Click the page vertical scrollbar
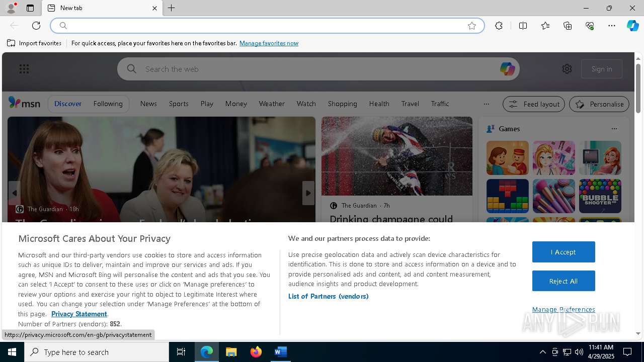This screenshot has width=644, height=362. click(x=638, y=88)
